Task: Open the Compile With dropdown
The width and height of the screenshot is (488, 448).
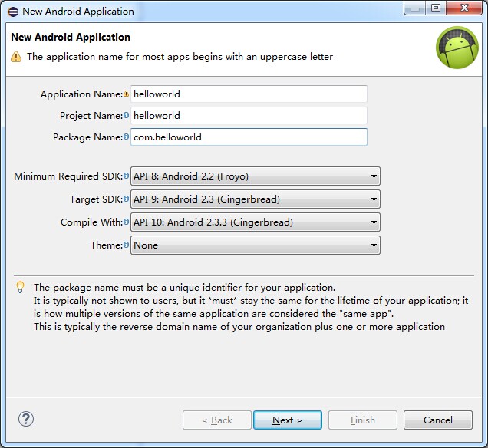Action: point(256,222)
